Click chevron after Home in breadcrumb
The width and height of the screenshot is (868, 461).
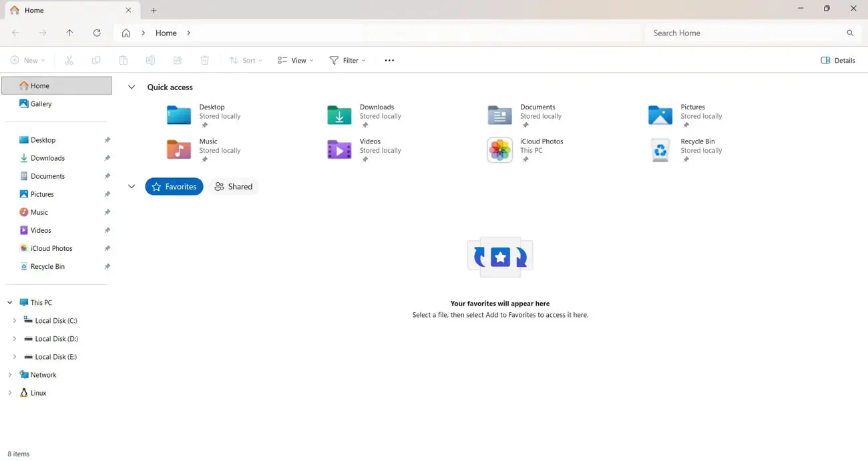click(188, 33)
